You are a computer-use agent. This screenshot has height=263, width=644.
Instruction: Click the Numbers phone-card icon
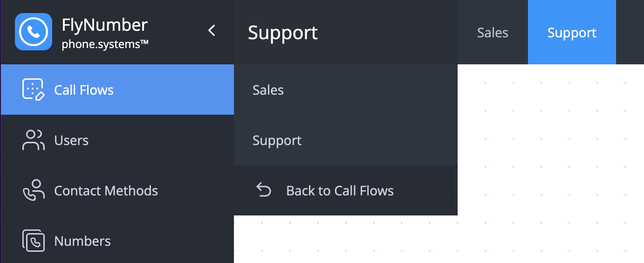34,241
